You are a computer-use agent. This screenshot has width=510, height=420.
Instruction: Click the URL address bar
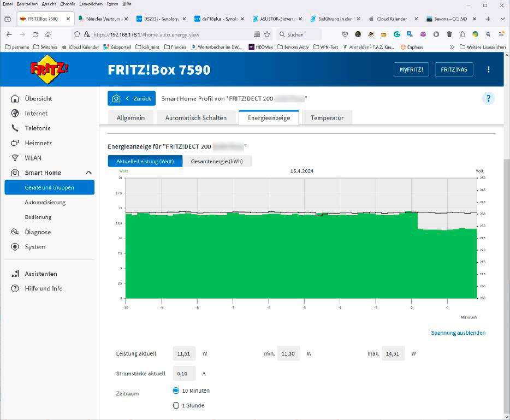coord(173,34)
